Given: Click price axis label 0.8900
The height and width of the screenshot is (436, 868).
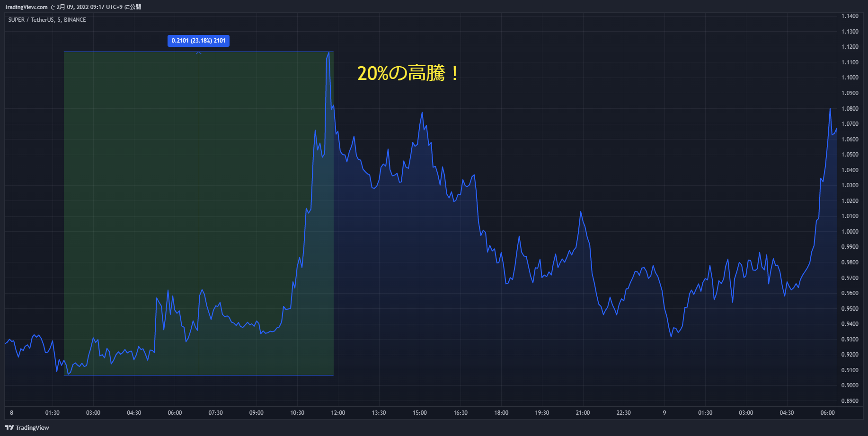Looking at the screenshot, I should [850, 401].
